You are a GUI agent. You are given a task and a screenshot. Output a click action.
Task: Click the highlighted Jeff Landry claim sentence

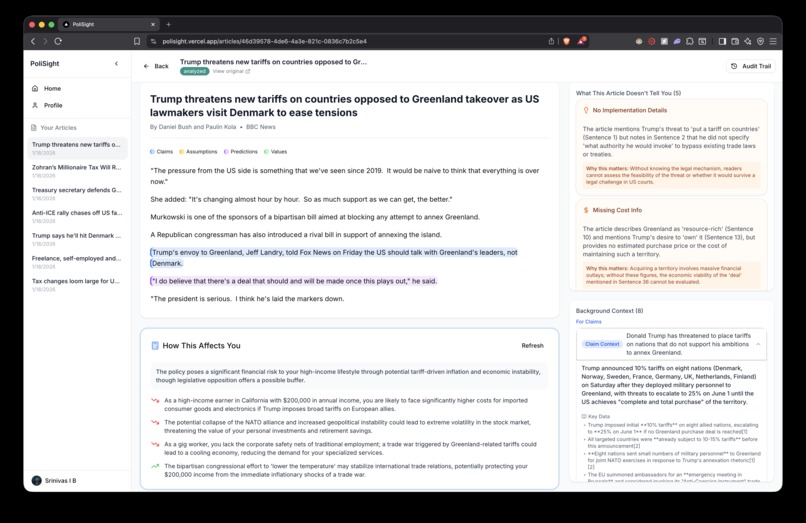pos(334,258)
